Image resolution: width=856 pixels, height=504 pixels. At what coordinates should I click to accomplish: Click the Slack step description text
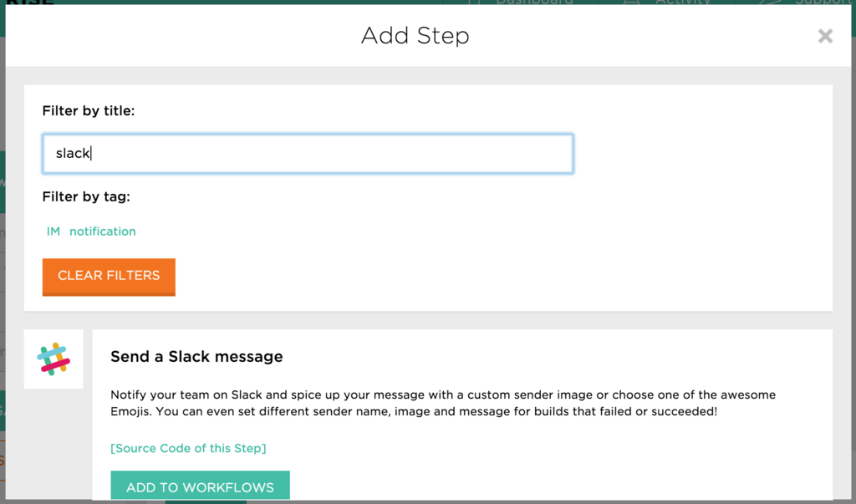click(443, 403)
